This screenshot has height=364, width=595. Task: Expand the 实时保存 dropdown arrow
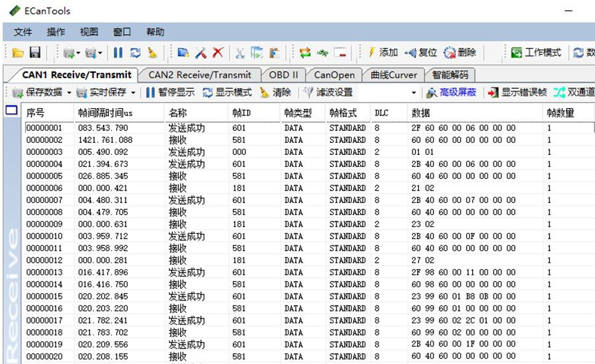(133, 93)
